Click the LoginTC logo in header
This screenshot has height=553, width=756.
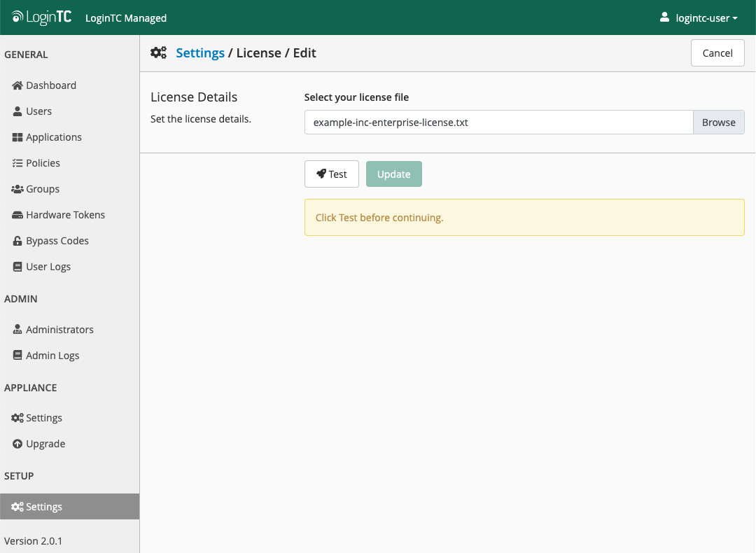point(41,17)
